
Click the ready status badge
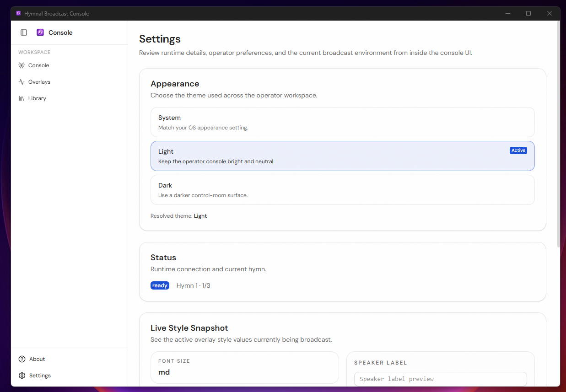[x=160, y=285]
